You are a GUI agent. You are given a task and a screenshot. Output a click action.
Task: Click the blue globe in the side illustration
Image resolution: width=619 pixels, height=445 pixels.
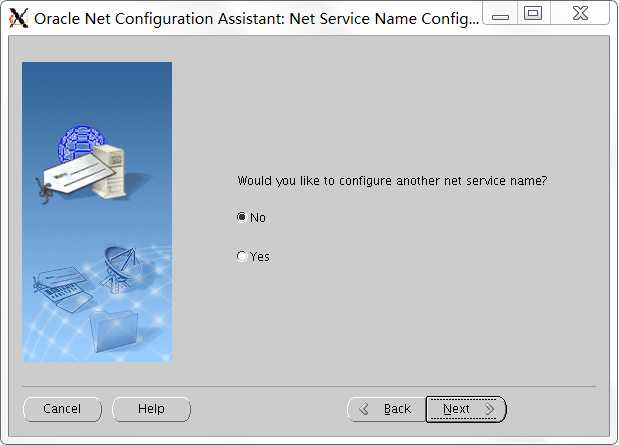click(81, 143)
